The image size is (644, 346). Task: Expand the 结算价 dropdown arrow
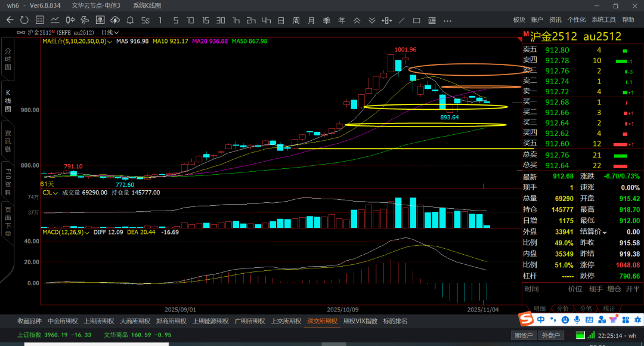coord(604,232)
